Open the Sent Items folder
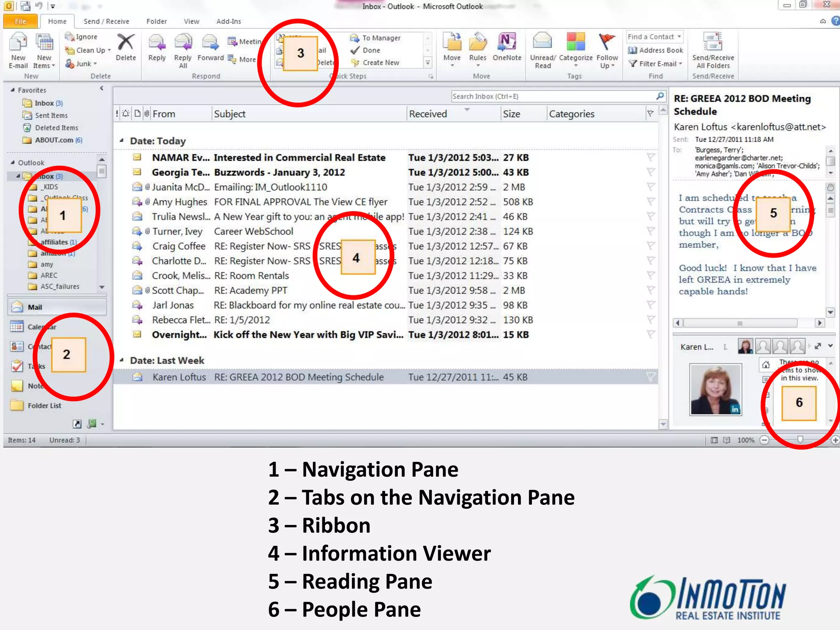840x630 pixels. coord(45,115)
